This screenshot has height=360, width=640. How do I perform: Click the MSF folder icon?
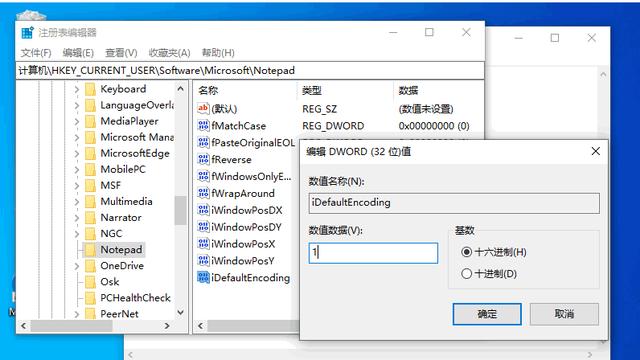click(x=90, y=185)
